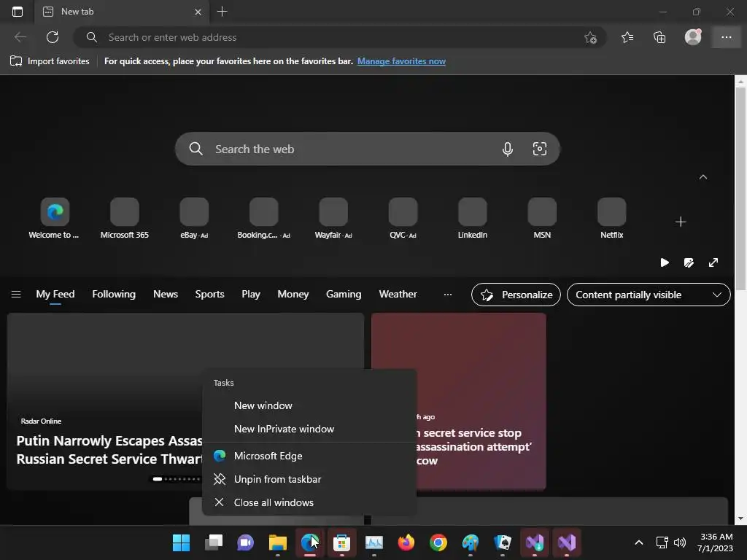Select the My Feed tab
This screenshot has height=560, width=747.
point(55,295)
